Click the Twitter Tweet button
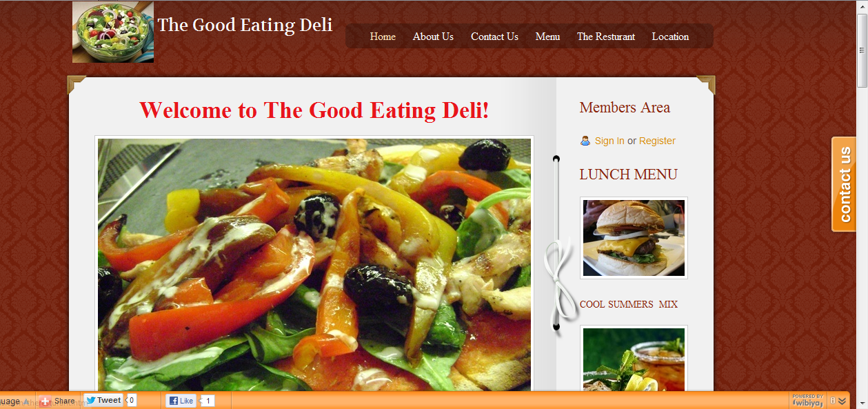 [x=103, y=400]
